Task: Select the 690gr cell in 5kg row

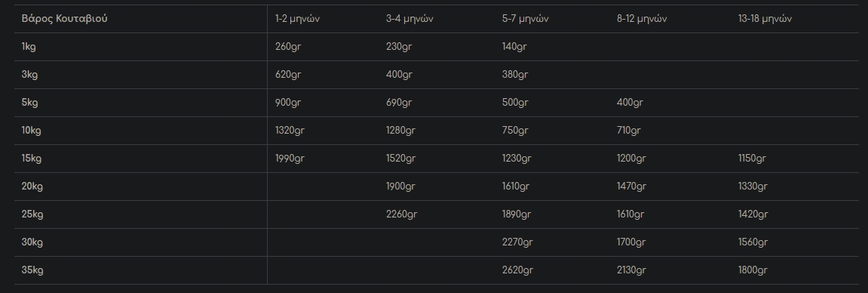Action: tap(399, 103)
